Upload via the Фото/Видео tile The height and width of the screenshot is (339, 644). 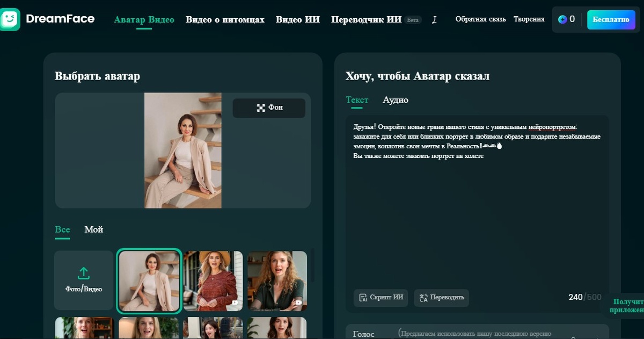pos(84,280)
